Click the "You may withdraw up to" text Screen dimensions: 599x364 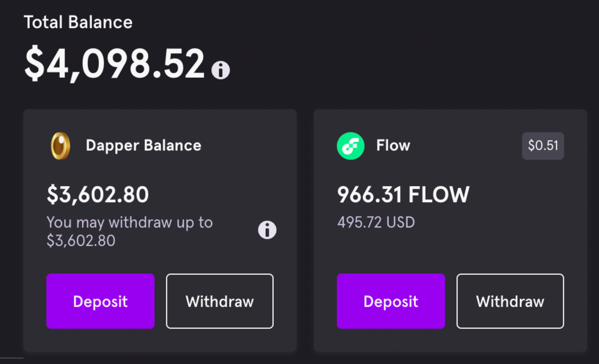pos(130,223)
